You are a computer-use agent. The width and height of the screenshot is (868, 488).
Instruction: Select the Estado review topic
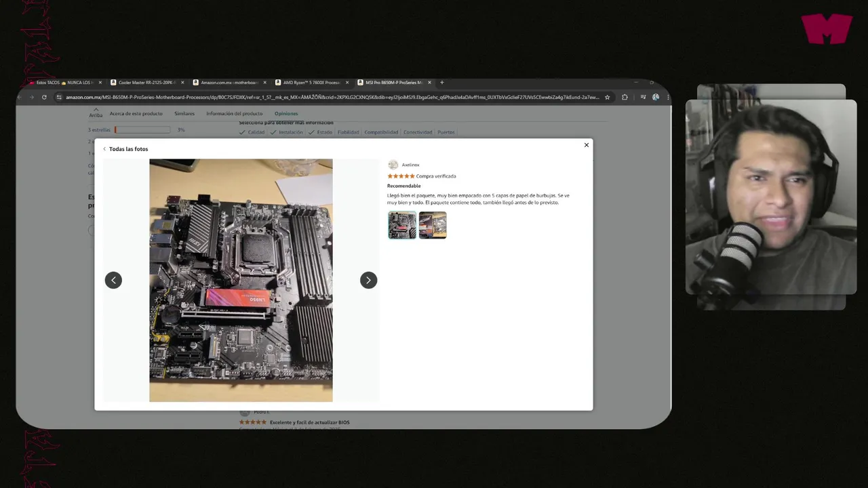(321, 132)
